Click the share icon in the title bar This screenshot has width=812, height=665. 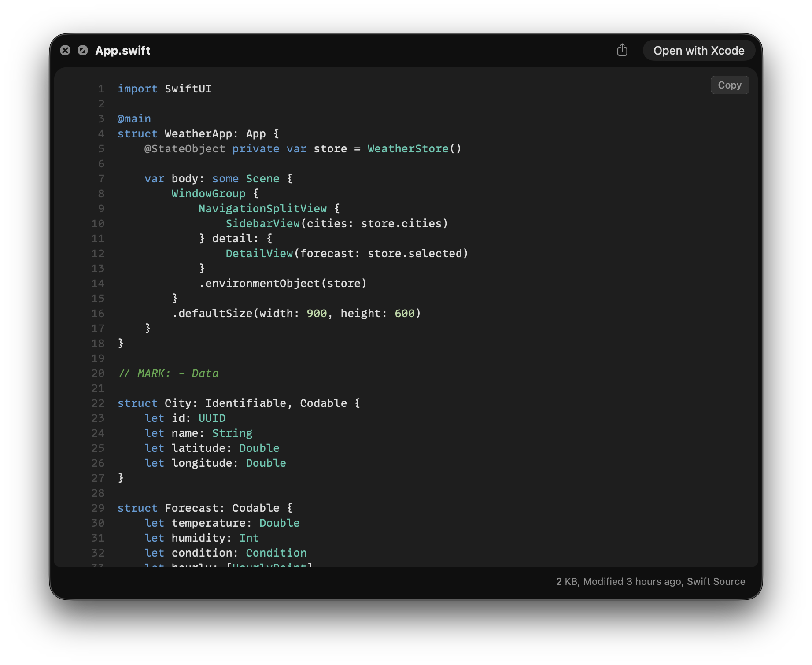click(x=623, y=50)
